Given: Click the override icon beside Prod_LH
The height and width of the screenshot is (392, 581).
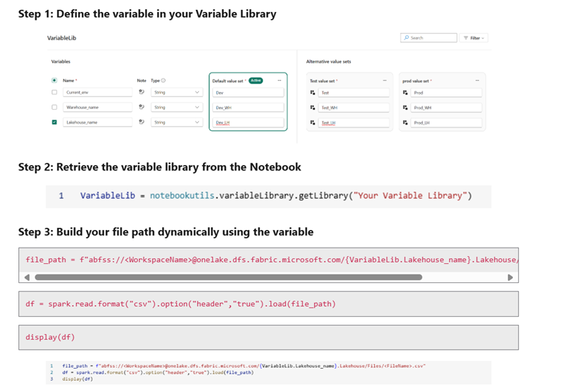Looking at the screenshot, I should 405,122.
